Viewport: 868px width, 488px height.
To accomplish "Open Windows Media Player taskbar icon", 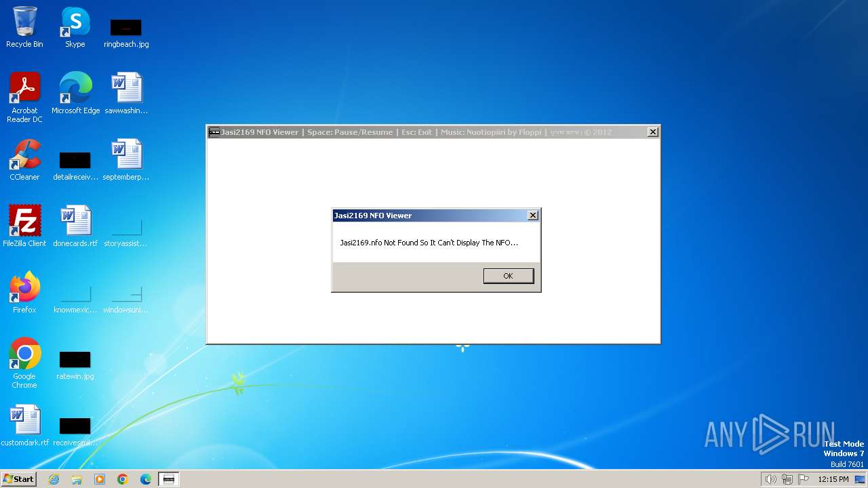I will click(100, 479).
